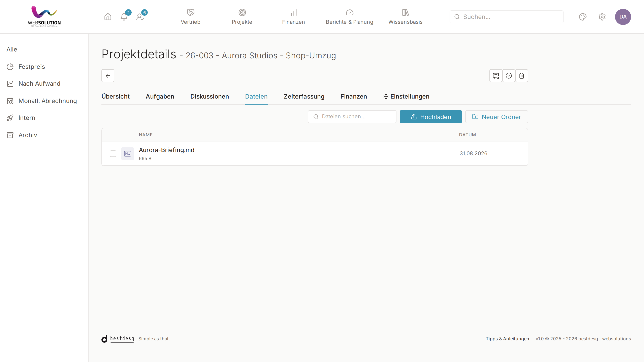Filter by Nach Aufwand projects
Image resolution: width=644 pixels, height=362 pixels.
click(33, 83)
